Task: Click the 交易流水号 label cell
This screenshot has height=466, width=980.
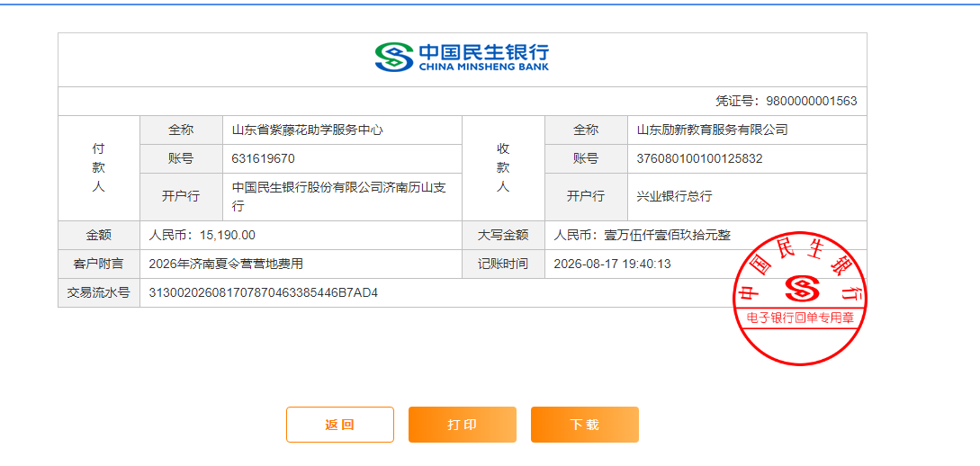Action: pyautogui.click(x=99, y=292)
